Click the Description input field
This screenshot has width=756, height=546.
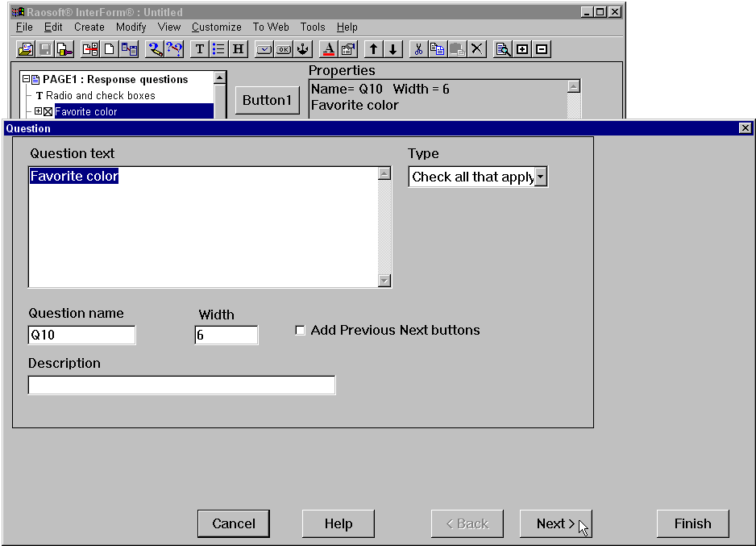[181, 386]
